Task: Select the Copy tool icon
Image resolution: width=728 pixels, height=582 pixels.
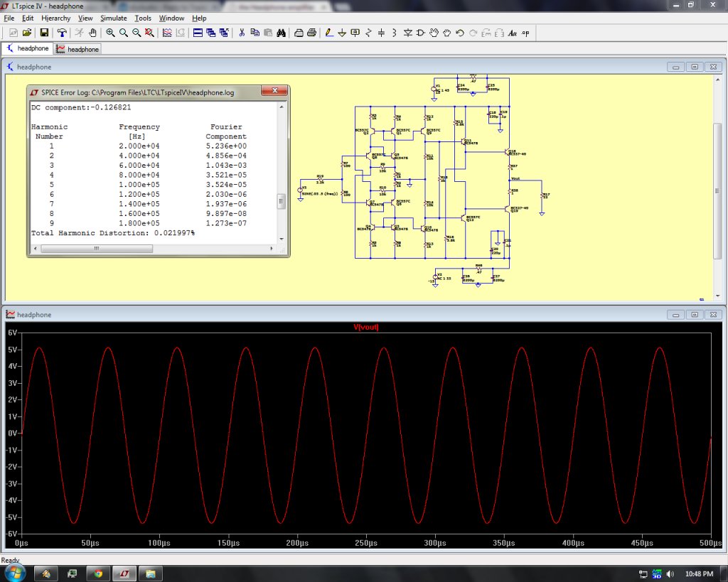Action: coord(255,33)
